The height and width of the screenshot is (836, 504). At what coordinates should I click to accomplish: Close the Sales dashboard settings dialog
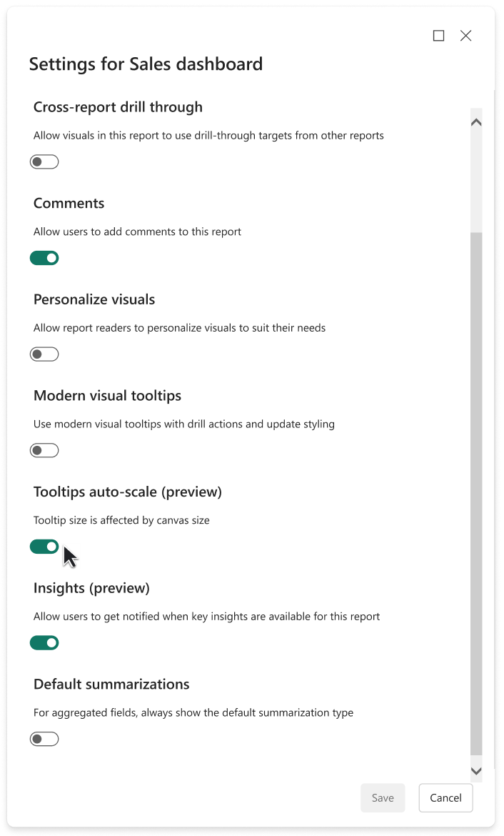pyautogui.click(x=466, y=36)
